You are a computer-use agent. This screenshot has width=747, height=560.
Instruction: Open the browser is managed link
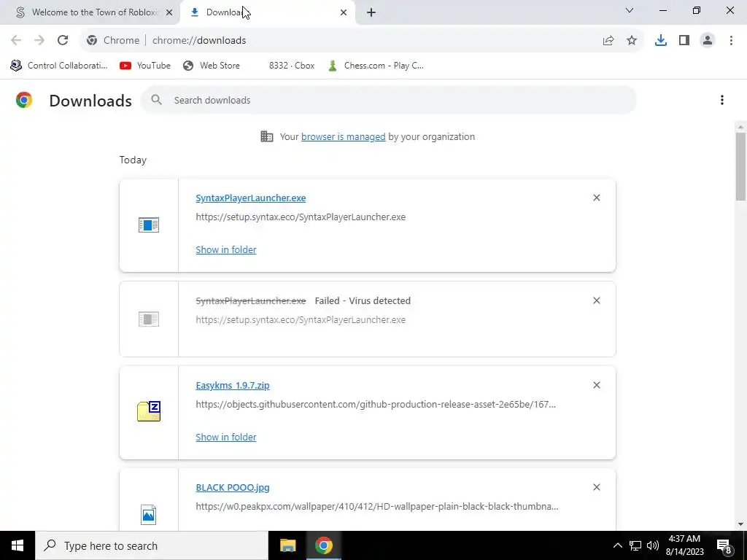click(x=343, y=136)
